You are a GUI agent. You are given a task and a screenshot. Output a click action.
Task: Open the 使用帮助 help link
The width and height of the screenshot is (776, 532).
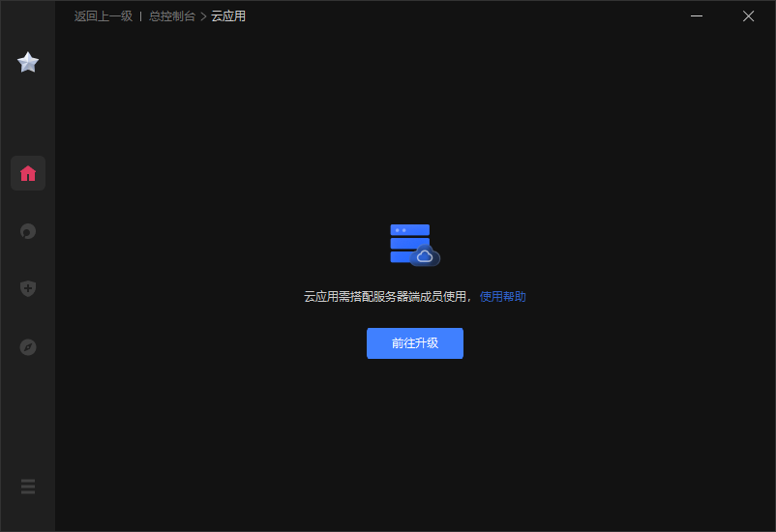(x=502, y=296)
